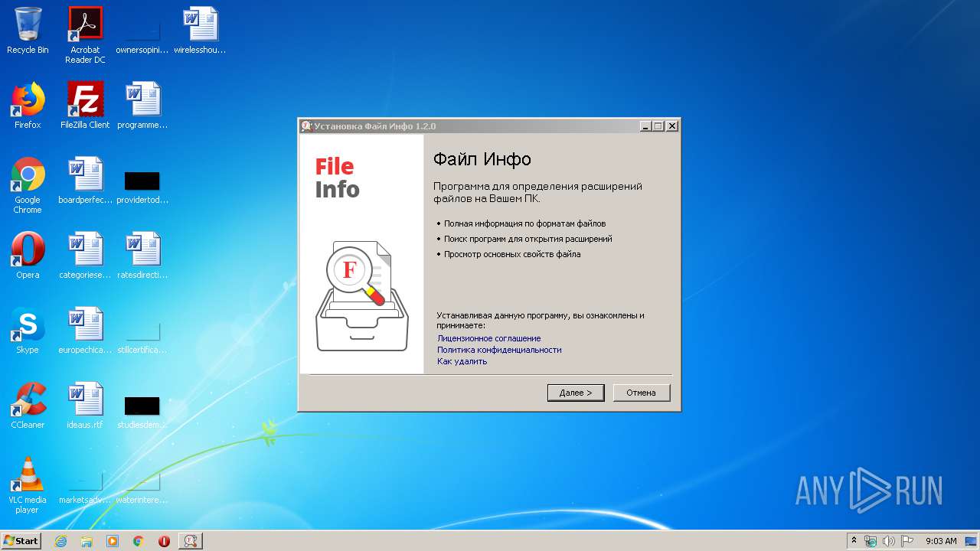The width and height of the screenshot is (980, 551).
Task: Select the stillcertifica... desktop file
Action: [142, 337]
